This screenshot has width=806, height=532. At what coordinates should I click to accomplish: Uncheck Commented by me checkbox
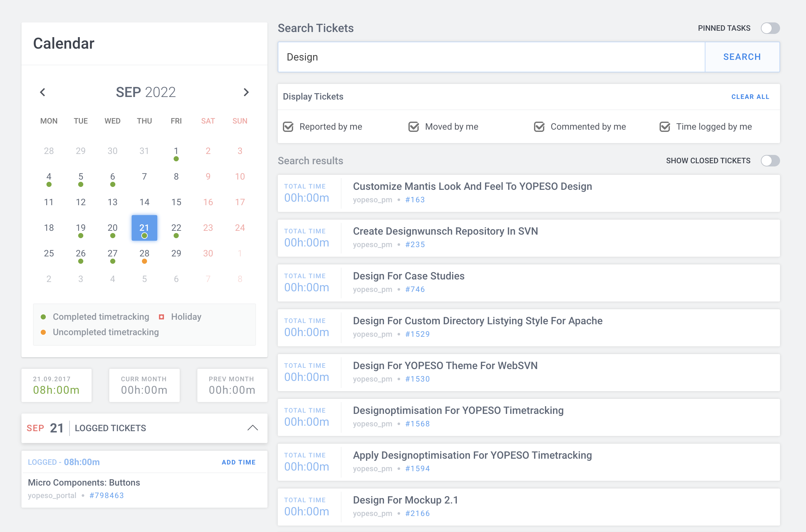point(539,127)
